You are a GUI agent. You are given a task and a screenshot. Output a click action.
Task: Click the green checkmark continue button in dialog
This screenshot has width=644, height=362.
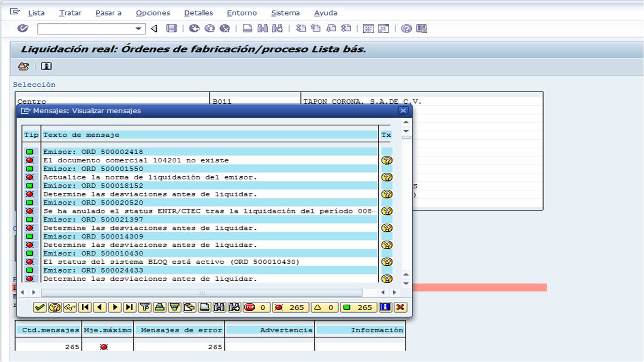40,307
